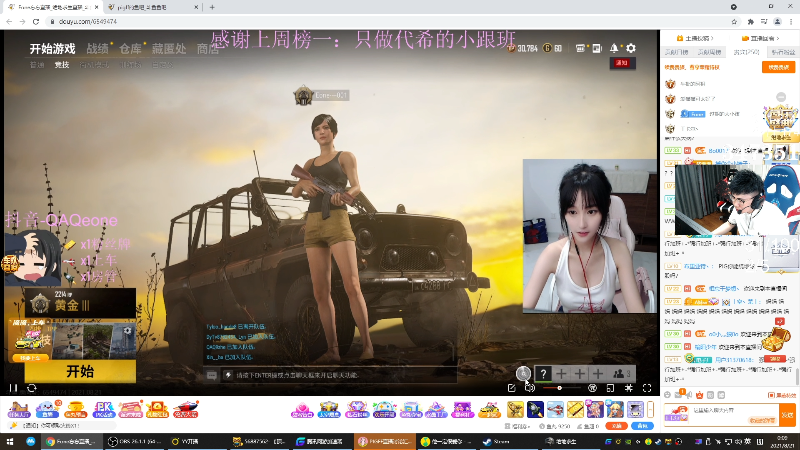Click the question mark team slot
The width and height of the screenshot is (800, 450).
click(543, 374)
